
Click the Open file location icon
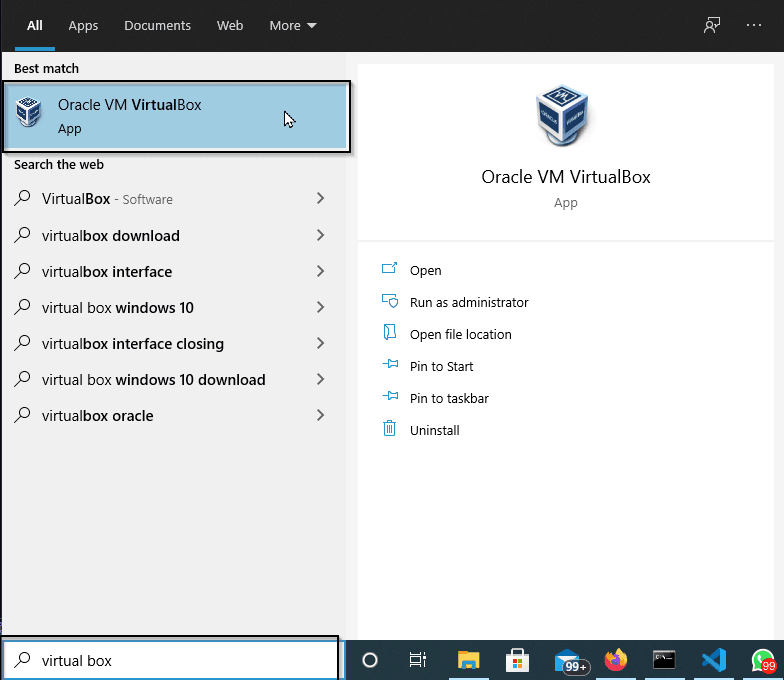coord(390,332)
